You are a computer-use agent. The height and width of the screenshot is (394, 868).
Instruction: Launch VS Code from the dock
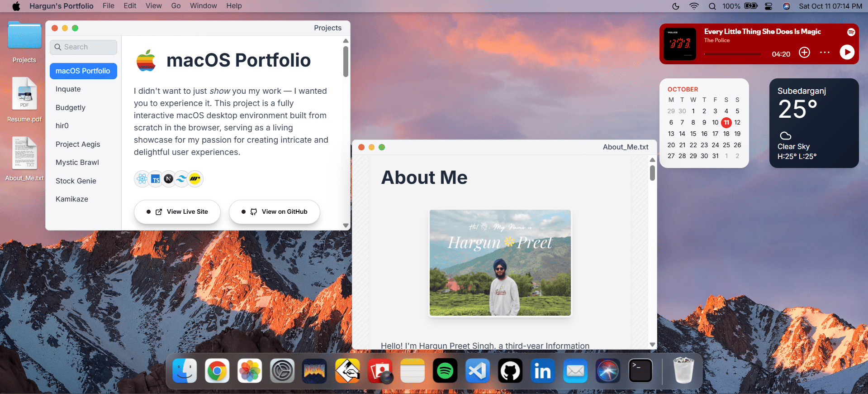click(478, 371)
